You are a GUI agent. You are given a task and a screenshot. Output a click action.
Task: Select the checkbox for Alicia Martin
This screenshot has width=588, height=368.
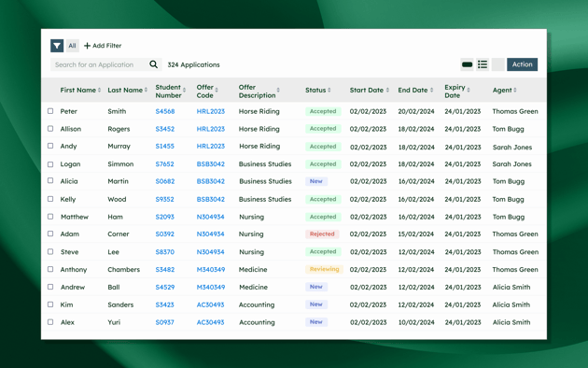(50, 181)
